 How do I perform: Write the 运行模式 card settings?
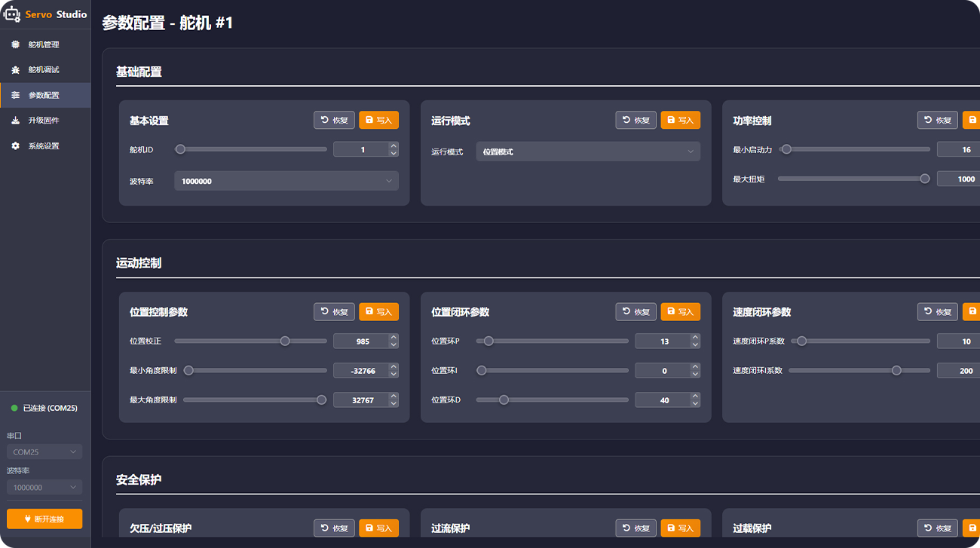point(680,120)
